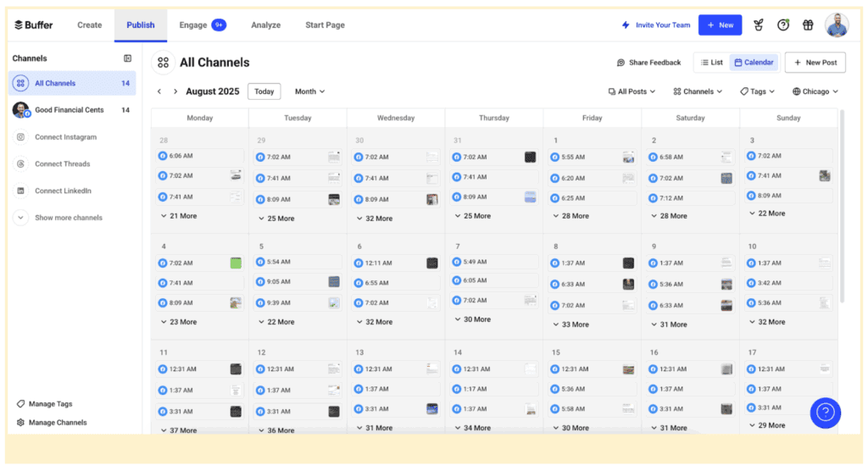Viewport: 868px width, 471px height.
Task: Open the Analyze tab
Action: (x=265, y=25)
